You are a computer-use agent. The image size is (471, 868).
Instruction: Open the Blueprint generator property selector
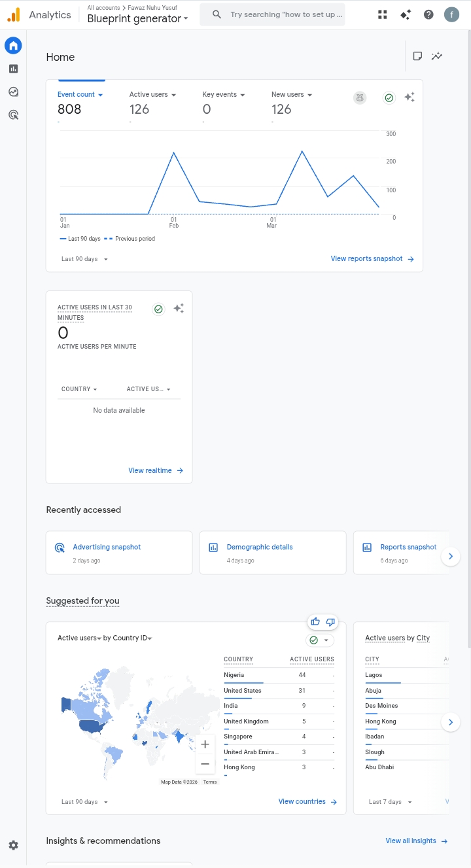click(137, 18)
